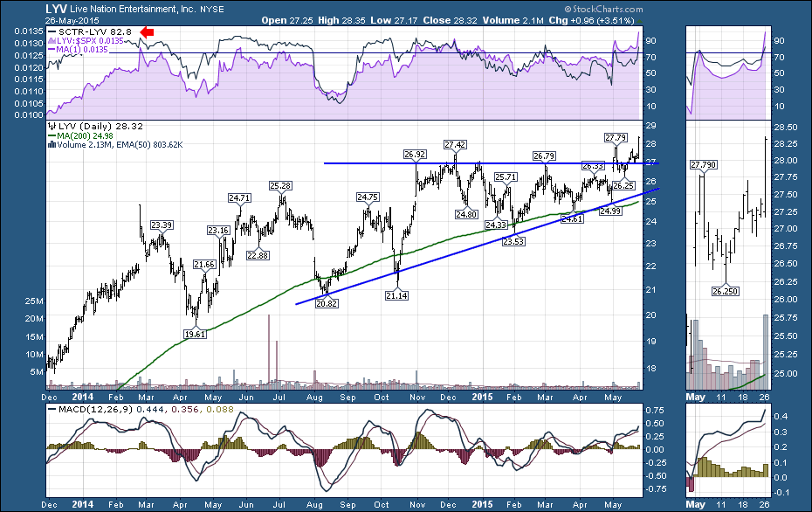Click the SCTR-LYV 82.8 legend text

(x=95, y=32)
